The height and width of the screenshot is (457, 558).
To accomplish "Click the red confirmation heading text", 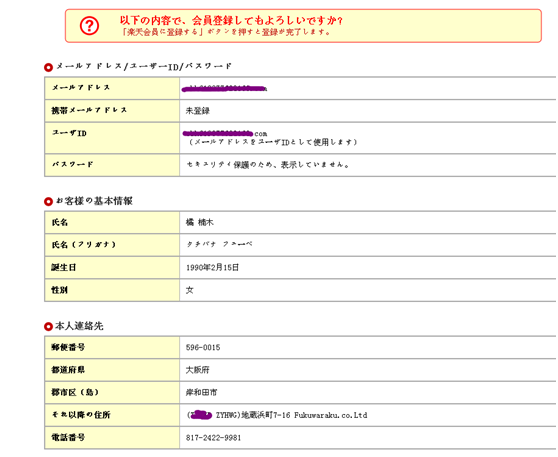I will (231, 20).
